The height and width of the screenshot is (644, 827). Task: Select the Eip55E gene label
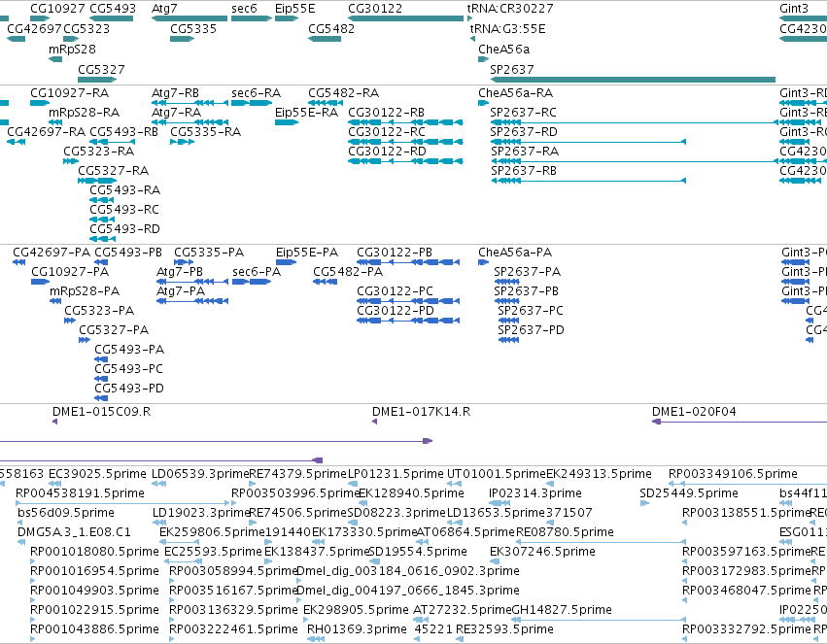tap(294, 9)
